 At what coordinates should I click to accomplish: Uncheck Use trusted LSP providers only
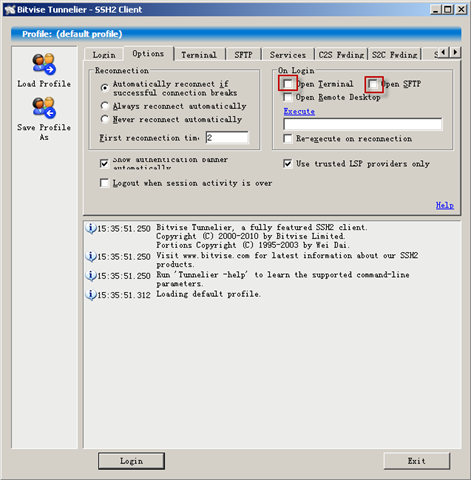[x=288, y=164]
